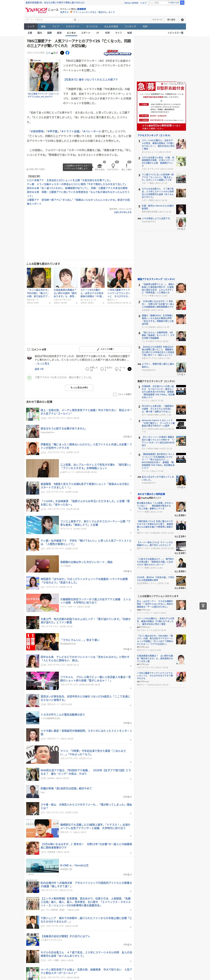Open the '国際' category
Image resolution: width=210 pixels, height=980 pixels.
coord(49,33)
